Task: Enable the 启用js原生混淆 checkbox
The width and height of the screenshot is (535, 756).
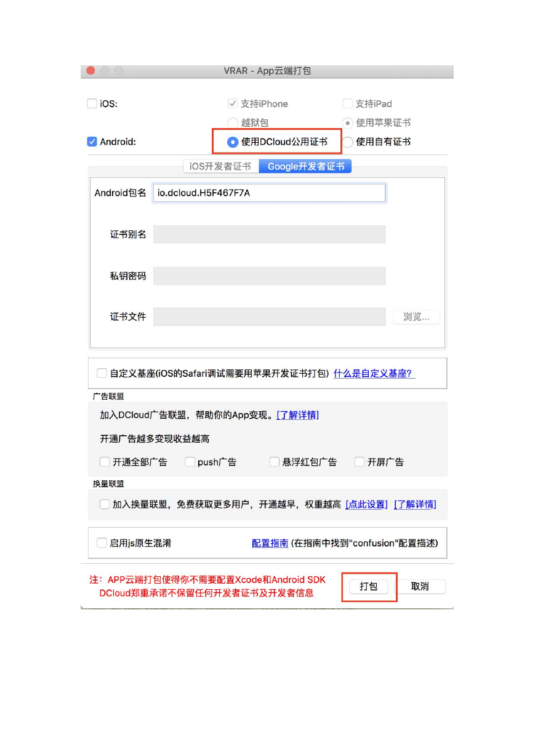Action: coord(102,543)
